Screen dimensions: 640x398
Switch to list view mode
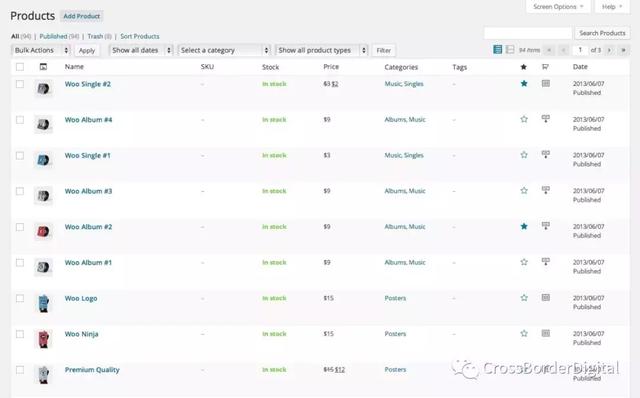498,50
